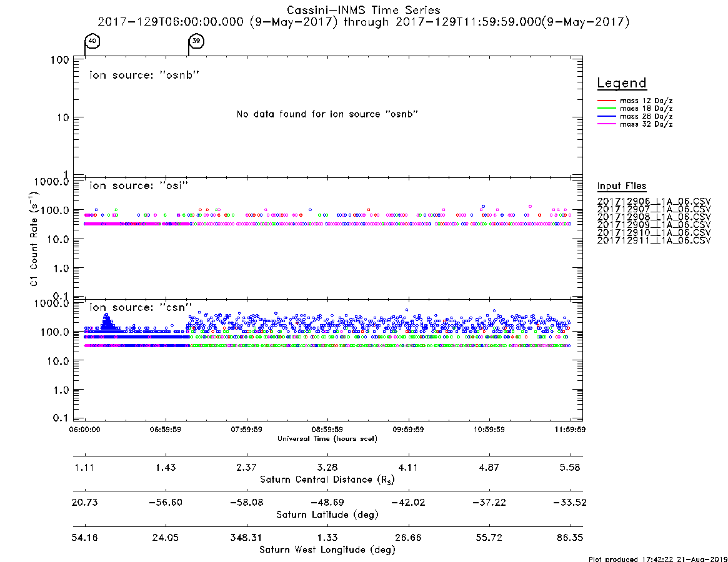This screenshot has width=728, height=562.
Task: Click the Cassini-INMS Time Series title
Action: (364, 10)
